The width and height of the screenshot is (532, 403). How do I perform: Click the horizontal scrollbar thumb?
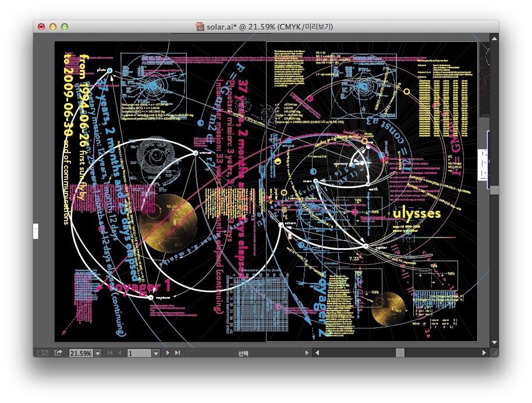[x=400, y=353]
